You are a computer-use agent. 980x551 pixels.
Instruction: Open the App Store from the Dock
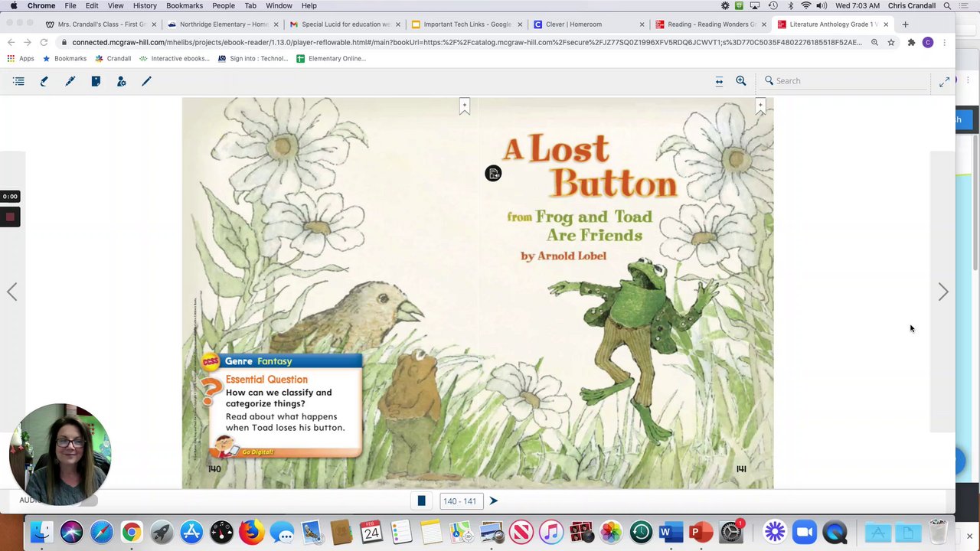point(191,532)
